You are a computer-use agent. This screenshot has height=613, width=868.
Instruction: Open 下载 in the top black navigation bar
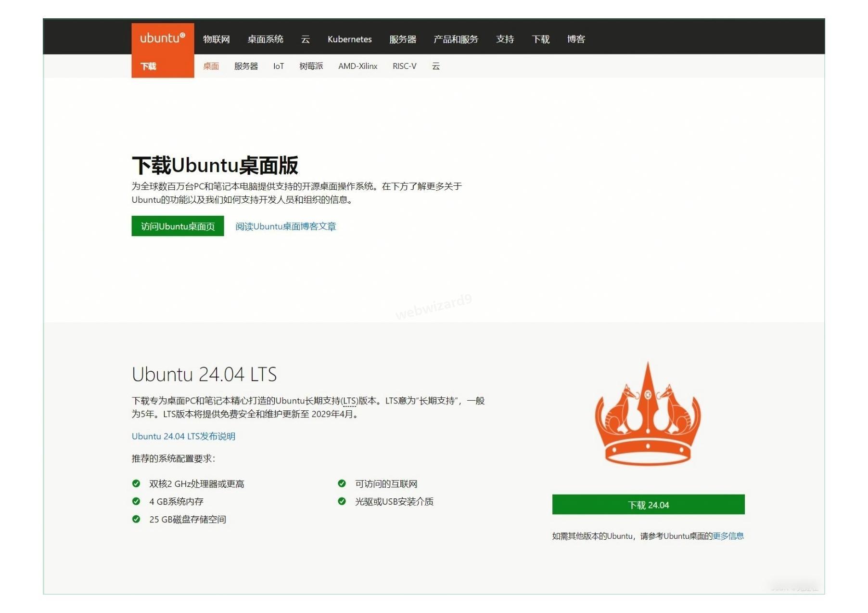(x=541, y=39)
